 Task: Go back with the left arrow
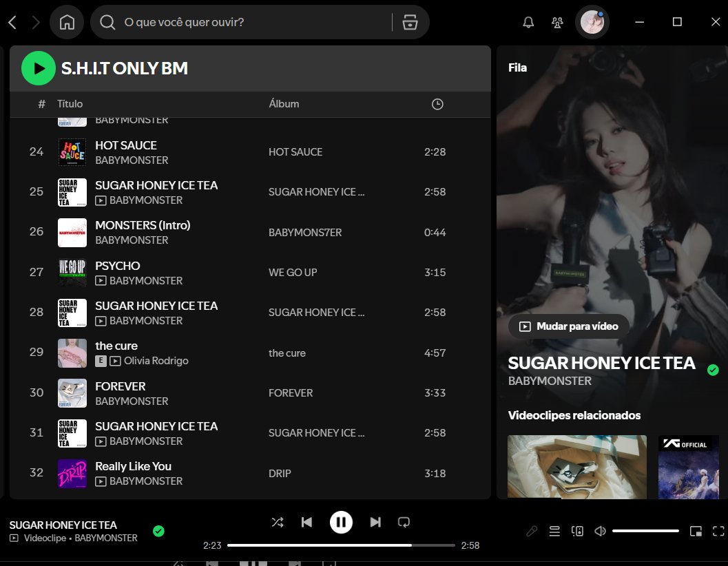point(12,22)
